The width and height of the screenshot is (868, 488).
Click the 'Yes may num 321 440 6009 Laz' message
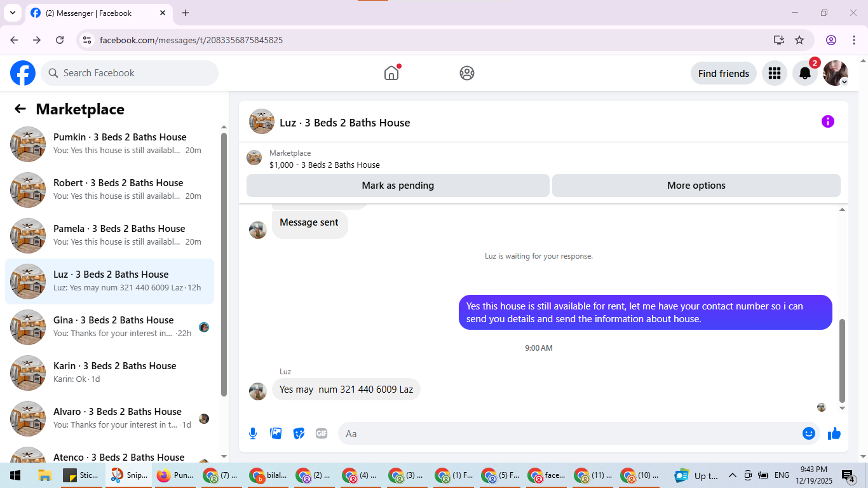(346, 390)
